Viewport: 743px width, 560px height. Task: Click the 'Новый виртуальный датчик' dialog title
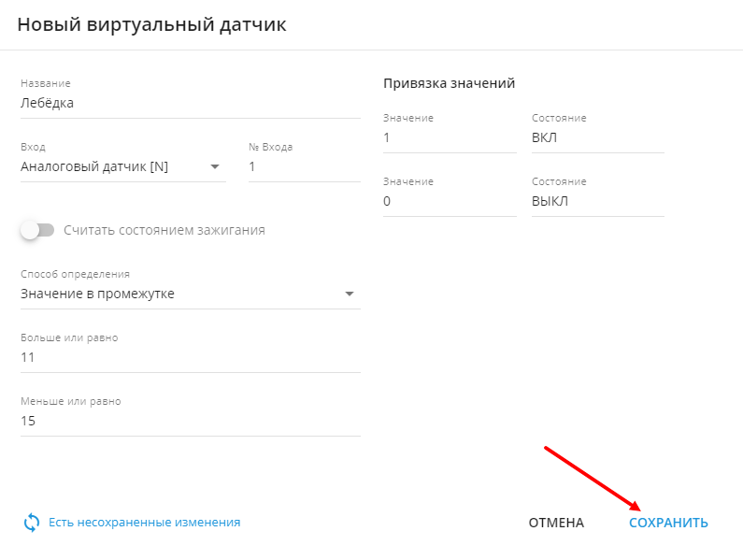coord(151,25)
